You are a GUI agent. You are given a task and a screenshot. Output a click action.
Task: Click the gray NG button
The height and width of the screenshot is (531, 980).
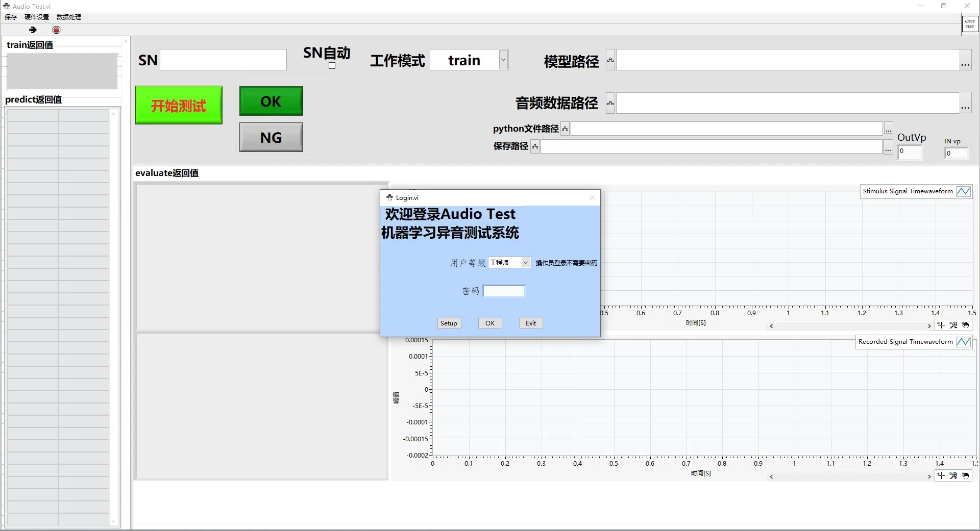click(x=271, y=137)
